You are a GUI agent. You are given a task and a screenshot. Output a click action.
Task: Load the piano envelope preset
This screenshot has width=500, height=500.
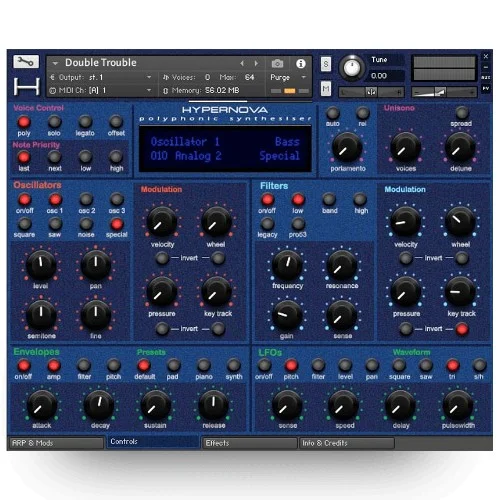coord(204,365)
